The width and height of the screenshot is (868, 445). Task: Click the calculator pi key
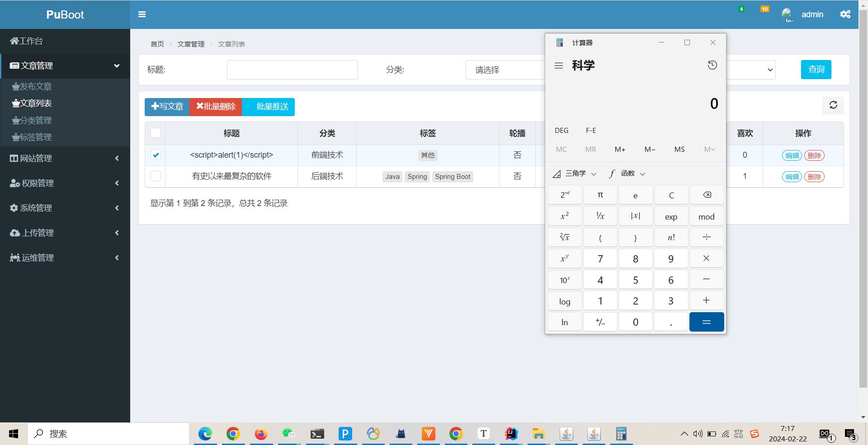[x=600, y=195]
